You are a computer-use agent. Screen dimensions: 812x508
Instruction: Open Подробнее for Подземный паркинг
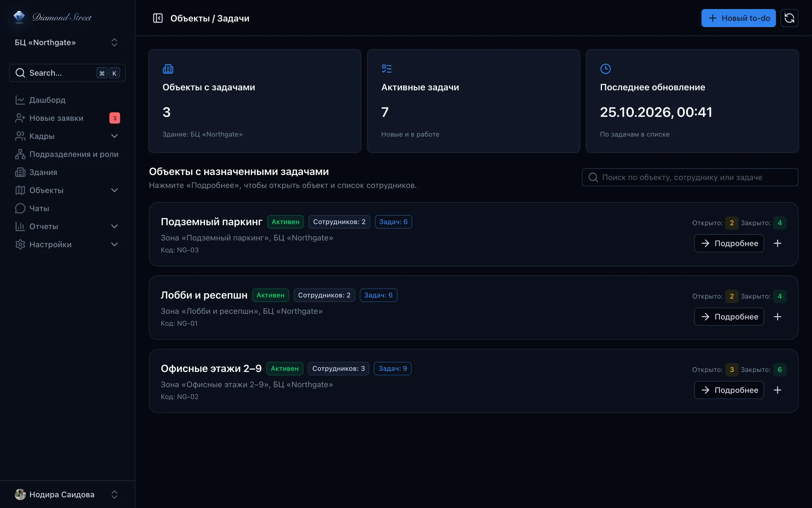[729, 243]
